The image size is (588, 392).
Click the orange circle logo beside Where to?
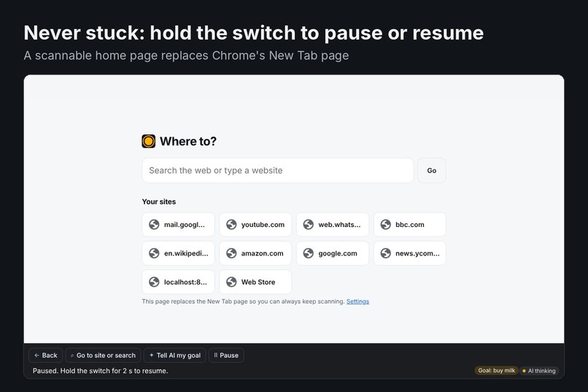click(149, 142)
